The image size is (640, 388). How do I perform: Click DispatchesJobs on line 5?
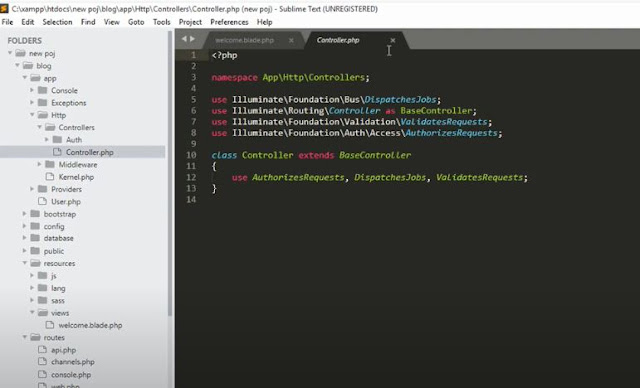(400, 100)
